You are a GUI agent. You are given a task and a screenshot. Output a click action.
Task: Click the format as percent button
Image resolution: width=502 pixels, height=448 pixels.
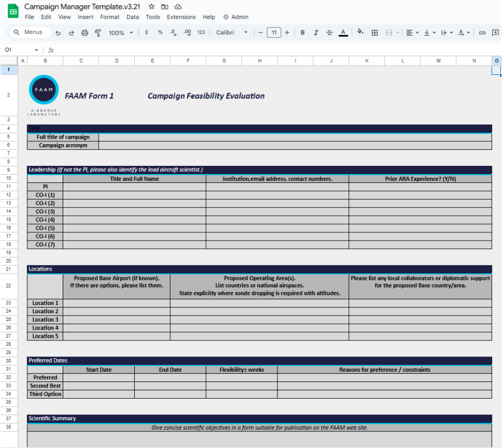(160, 33)
